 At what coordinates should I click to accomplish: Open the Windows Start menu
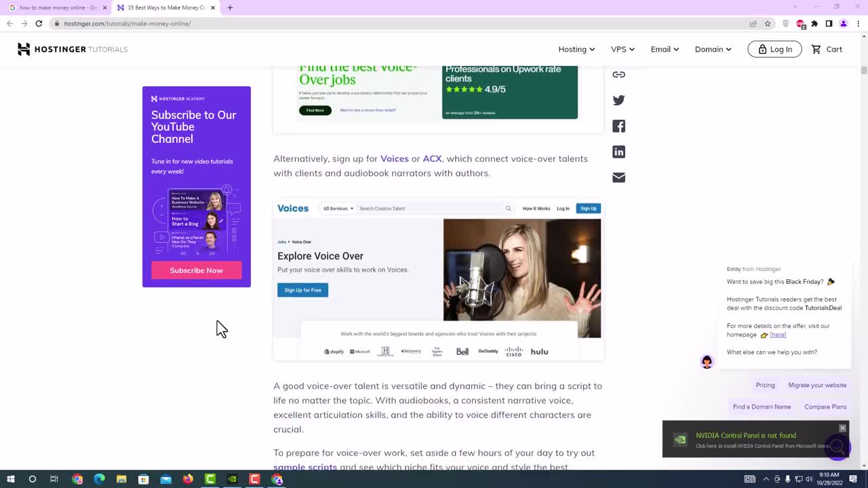click(x=10, y=479)
